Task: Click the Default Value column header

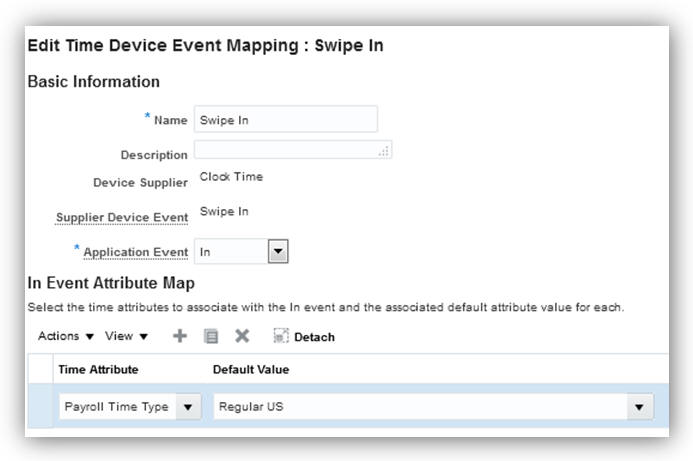Action: [x=250, y=370]
